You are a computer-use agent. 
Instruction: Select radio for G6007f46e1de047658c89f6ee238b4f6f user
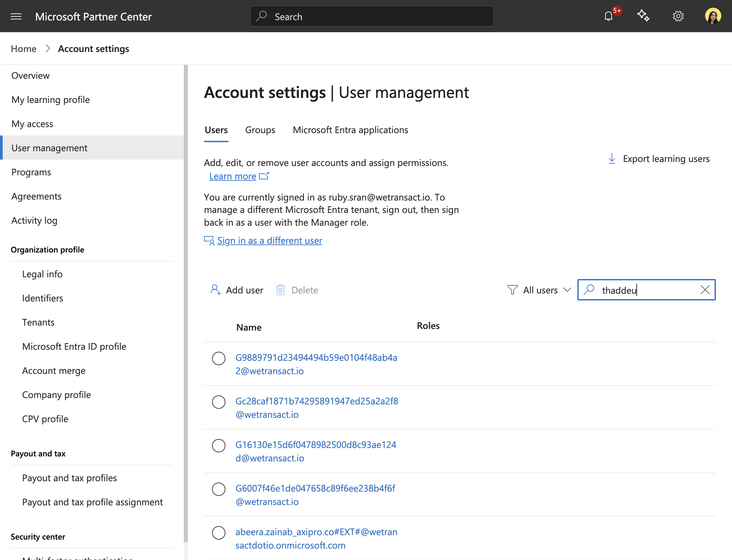tap(219, 489)
